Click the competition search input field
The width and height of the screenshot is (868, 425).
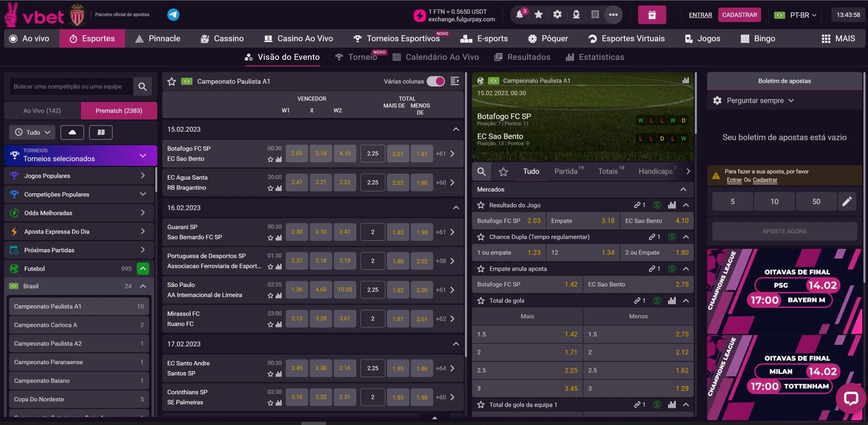(71, 86)
